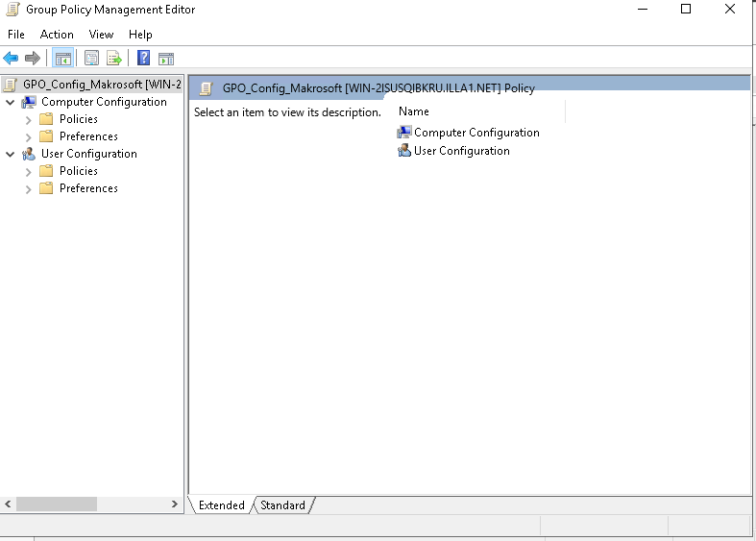
Task: Select Computer Configuration label in tree
Action: tap(104, 102)
